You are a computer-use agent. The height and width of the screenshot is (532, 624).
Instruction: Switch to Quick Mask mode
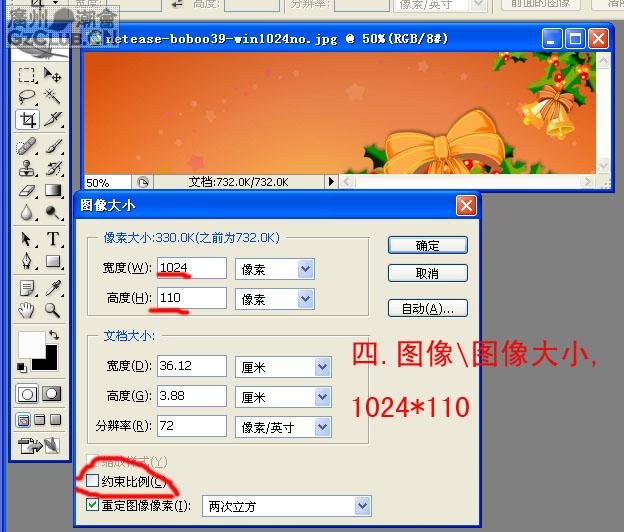click(53, 394)
